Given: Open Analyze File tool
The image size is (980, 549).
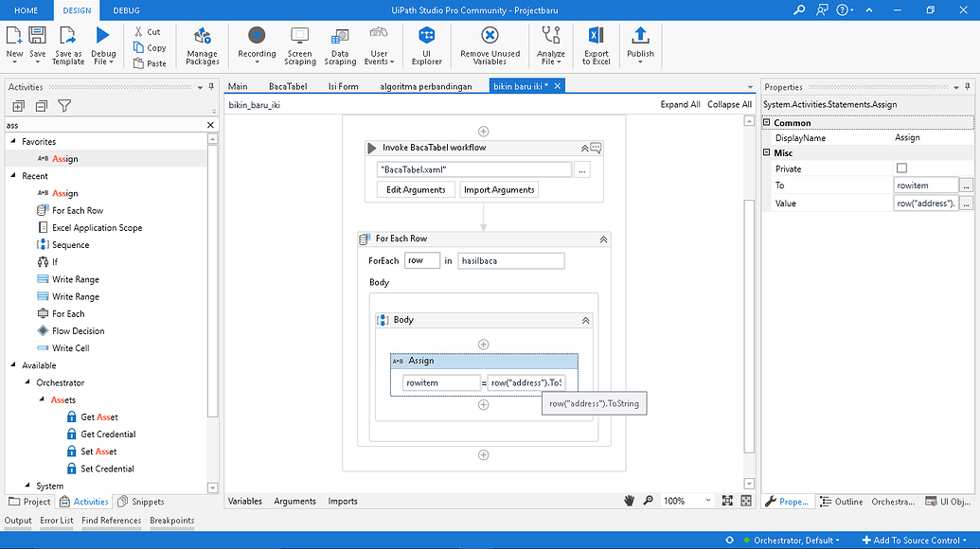Looking at the screenshot, I should (x=551, y=45).
